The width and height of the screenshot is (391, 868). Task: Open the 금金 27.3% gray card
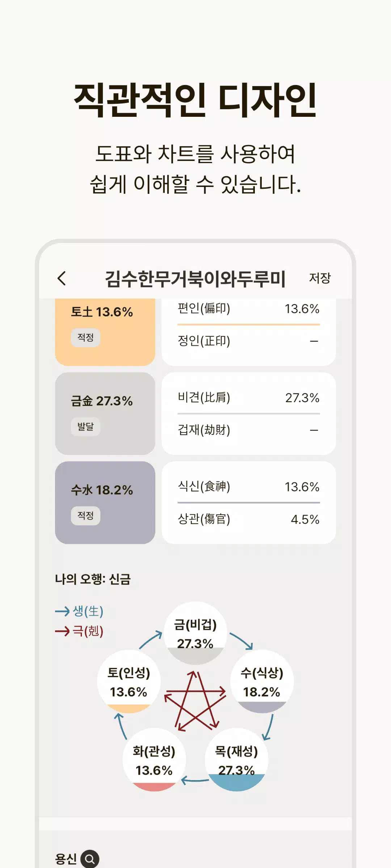coord(105,413)
